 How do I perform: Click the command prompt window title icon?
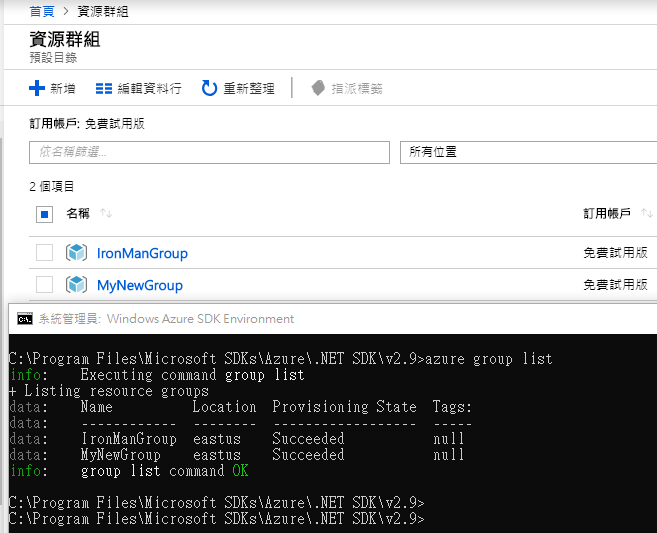[x=25, y=319]
